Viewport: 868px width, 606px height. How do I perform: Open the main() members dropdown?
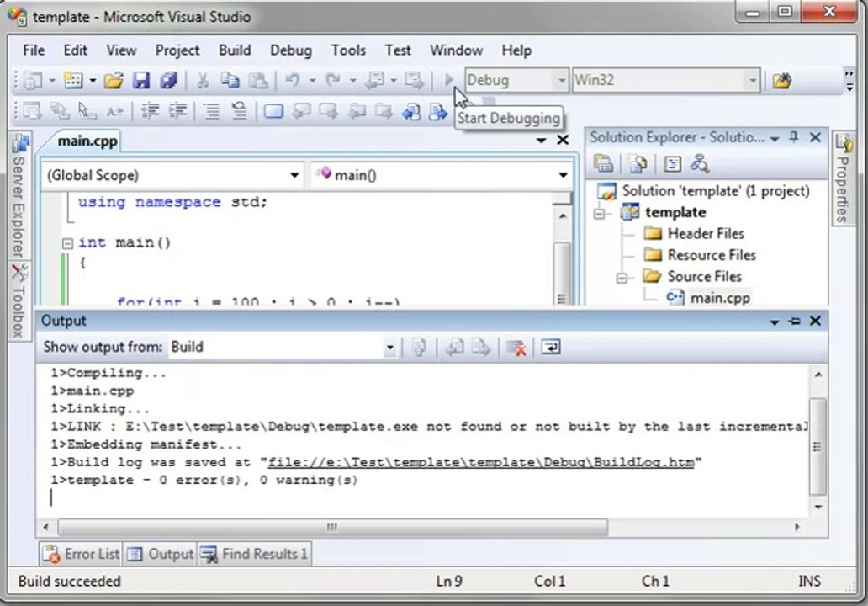563,176
